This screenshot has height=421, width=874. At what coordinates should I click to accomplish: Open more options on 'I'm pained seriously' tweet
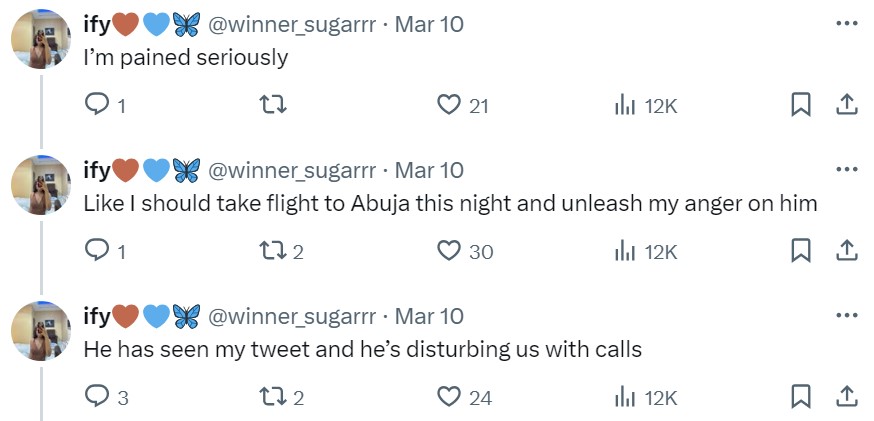click(846, 23)
